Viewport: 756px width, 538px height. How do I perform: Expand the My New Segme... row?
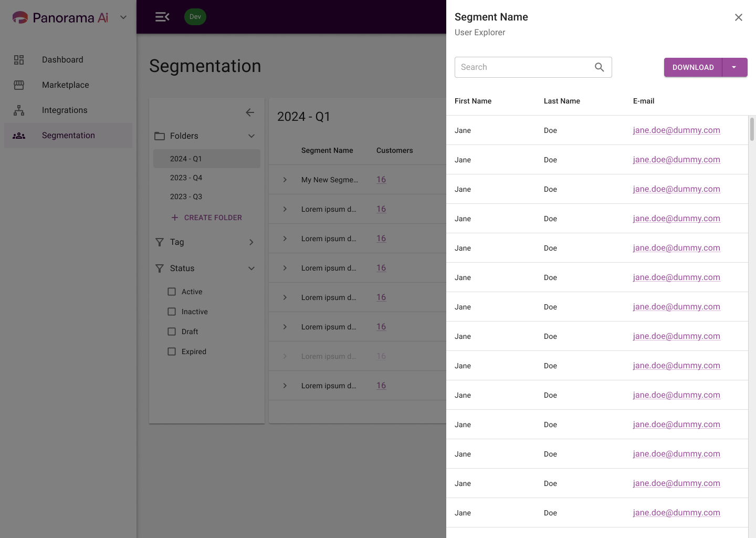tap(285, 180)
